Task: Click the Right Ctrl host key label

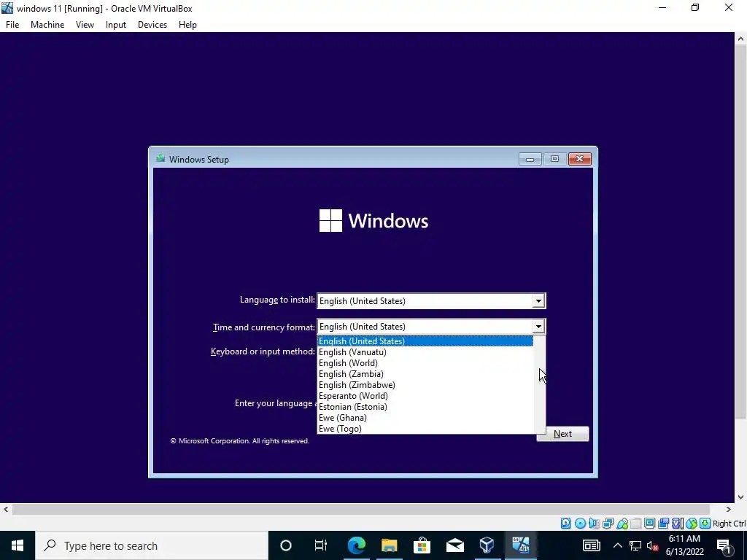Action: 729,524
